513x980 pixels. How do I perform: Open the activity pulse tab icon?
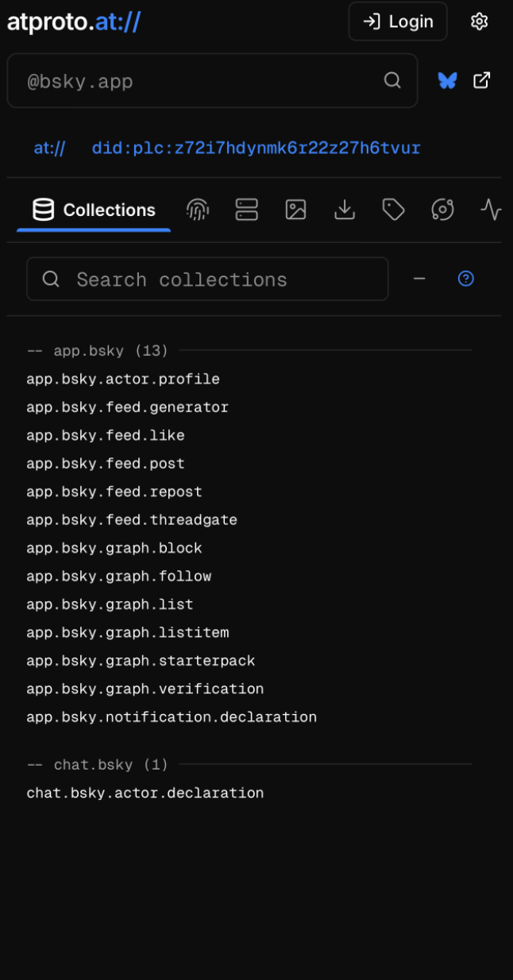491,210
